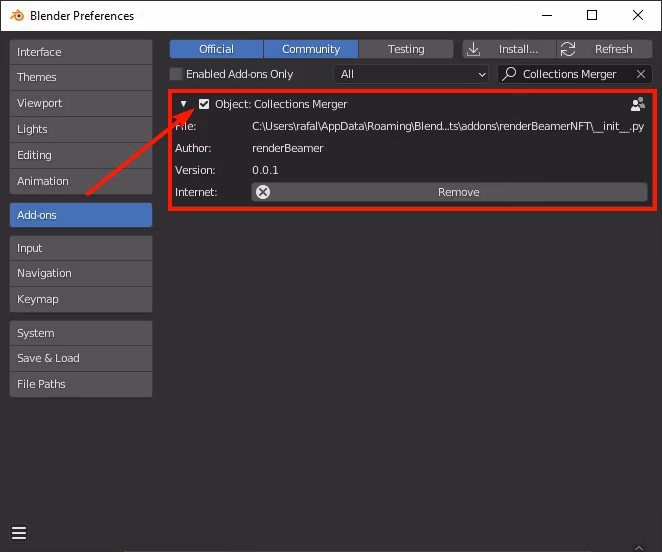Open the All category dropdown
The width and height of the screenshot is (662, 552).
[411, 74]
